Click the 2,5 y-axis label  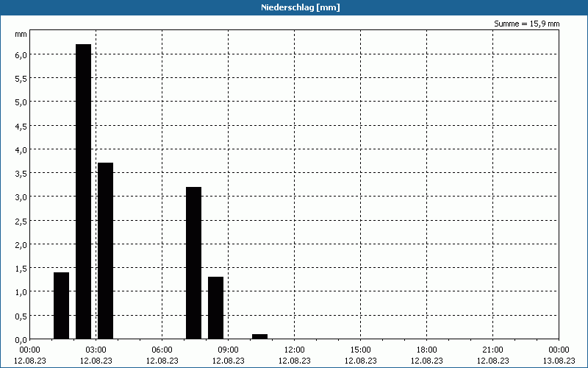tap(21, 222)
